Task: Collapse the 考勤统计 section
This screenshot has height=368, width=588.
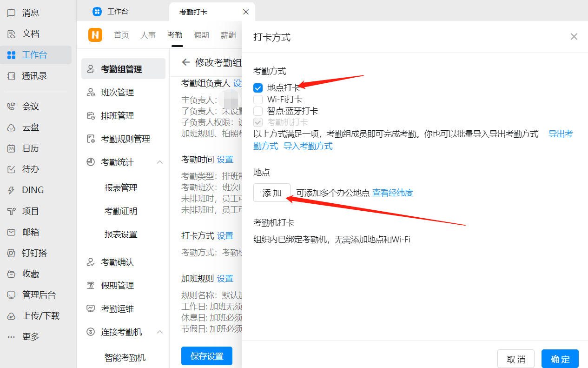Action: 160,162
